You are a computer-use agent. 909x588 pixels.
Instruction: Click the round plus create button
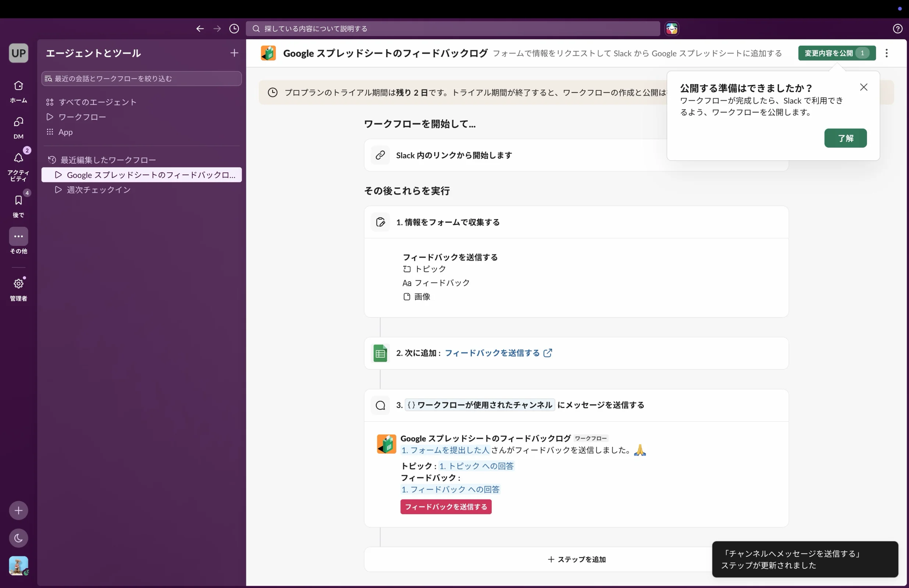(18, 510)
